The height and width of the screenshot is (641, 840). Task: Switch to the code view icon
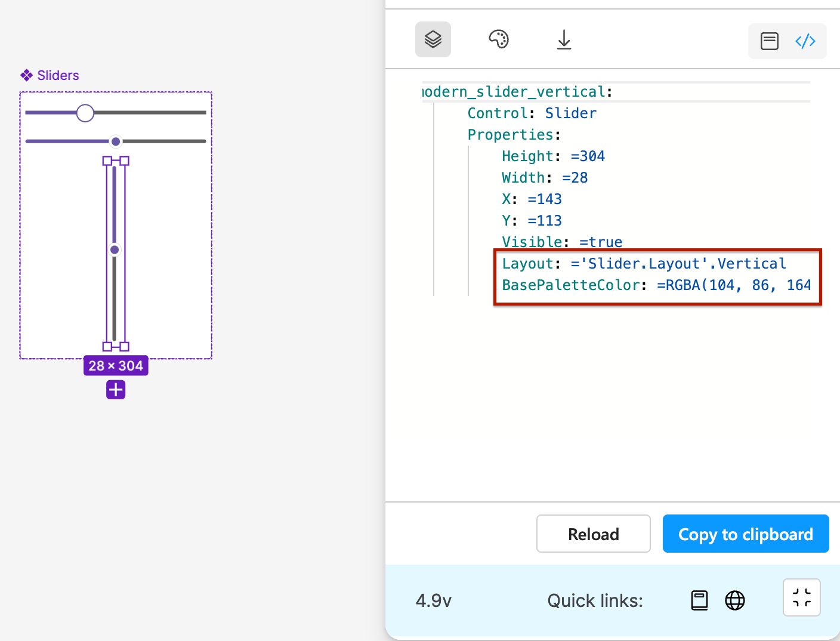(805, 41)
